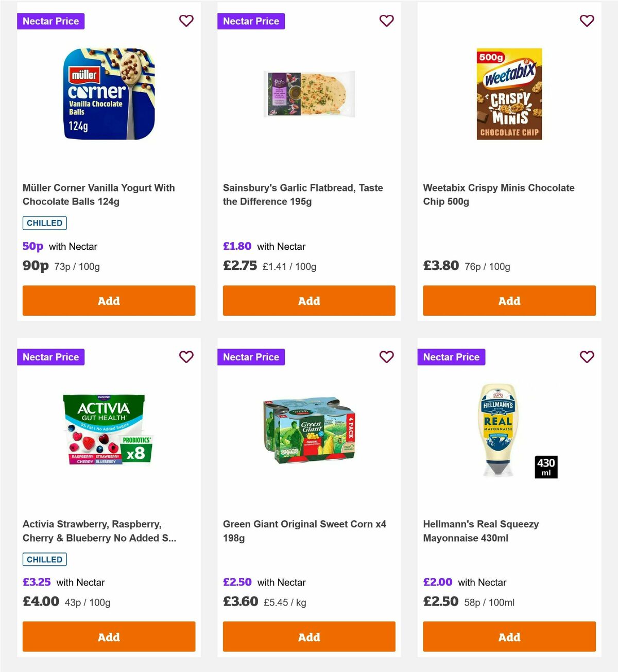Select the Nectar Price badge on Müller Corner
The width and height of the screenshot is (618, 672).
(50, 21)
